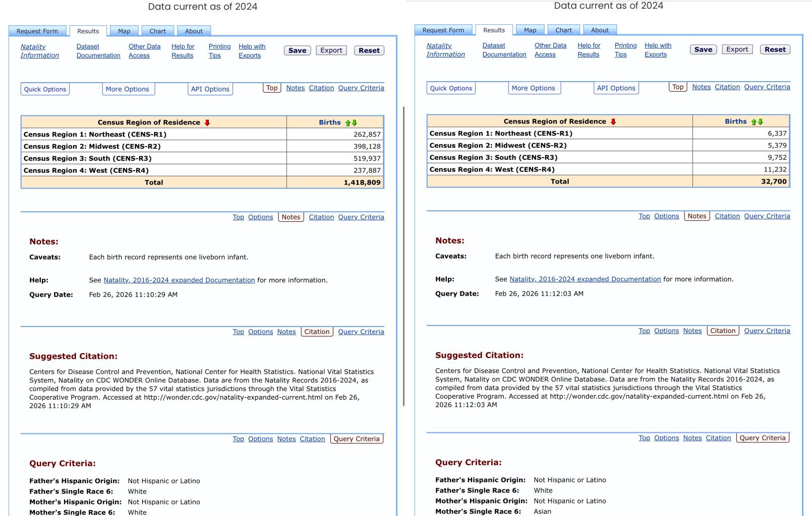Sort right table by Census Region red arrow
This screenshot has width=812, height=516.
613,121
